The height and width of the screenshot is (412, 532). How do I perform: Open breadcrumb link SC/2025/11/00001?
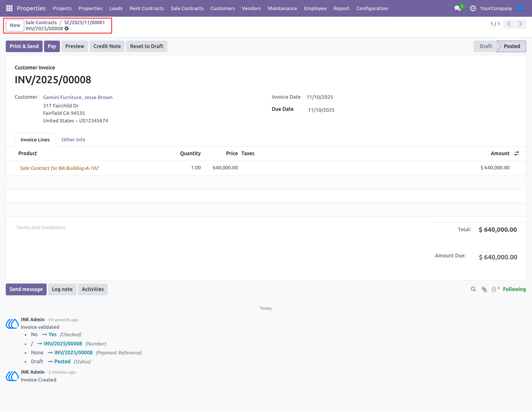tap(84, 22)
